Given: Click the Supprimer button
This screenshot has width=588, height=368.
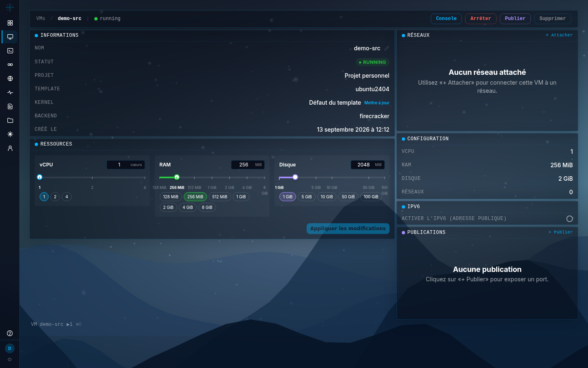Looking at the screenshot, I should click(x=552, y=19).
